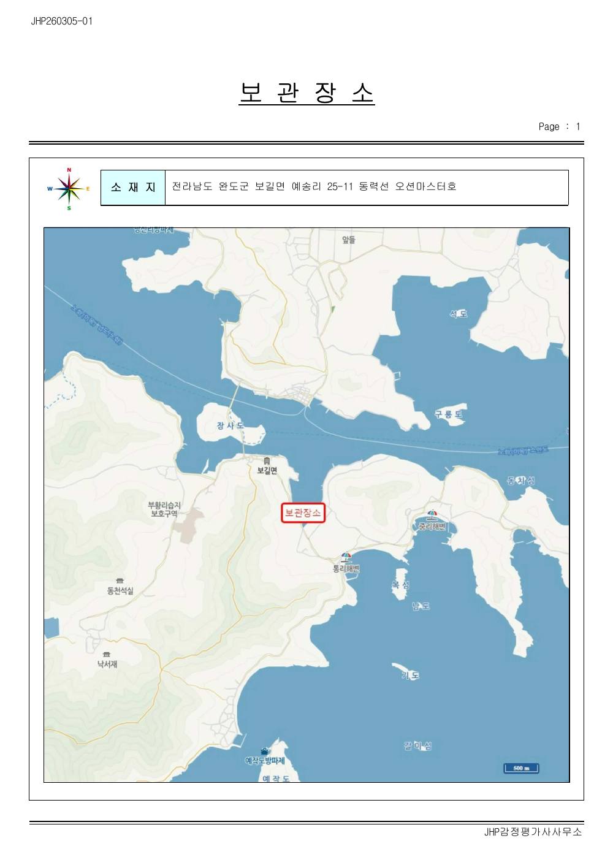This screenshot has width=613, height=868.
Task: Click the 갈마섬 island label
Action: click(418, 746)
